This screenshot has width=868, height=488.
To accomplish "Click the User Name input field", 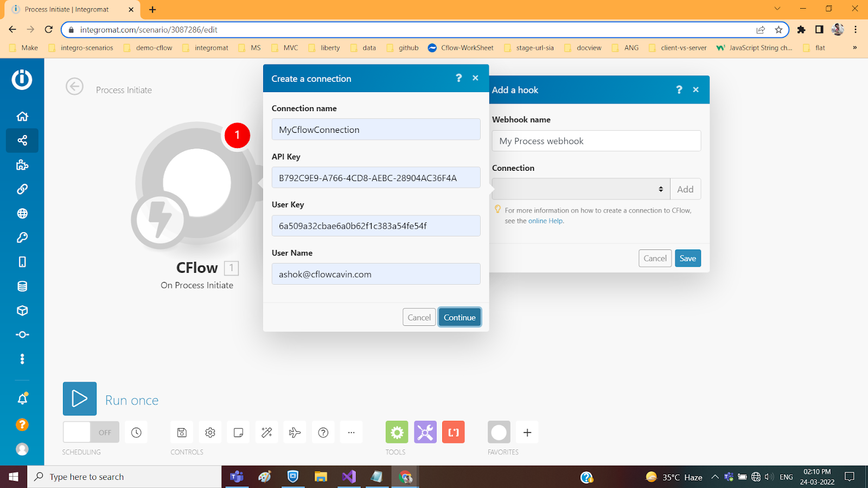I will (376, 274).
